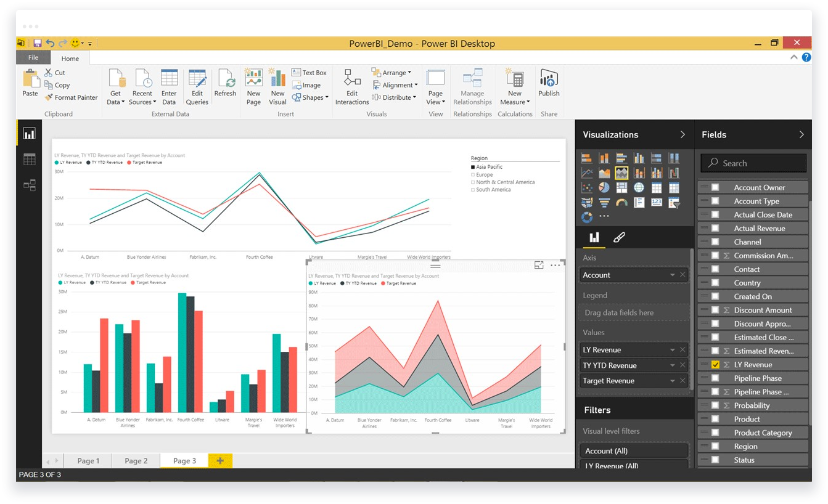Open the Get Data dropdown
Screen dimensions: 828x504
(115, 86)
